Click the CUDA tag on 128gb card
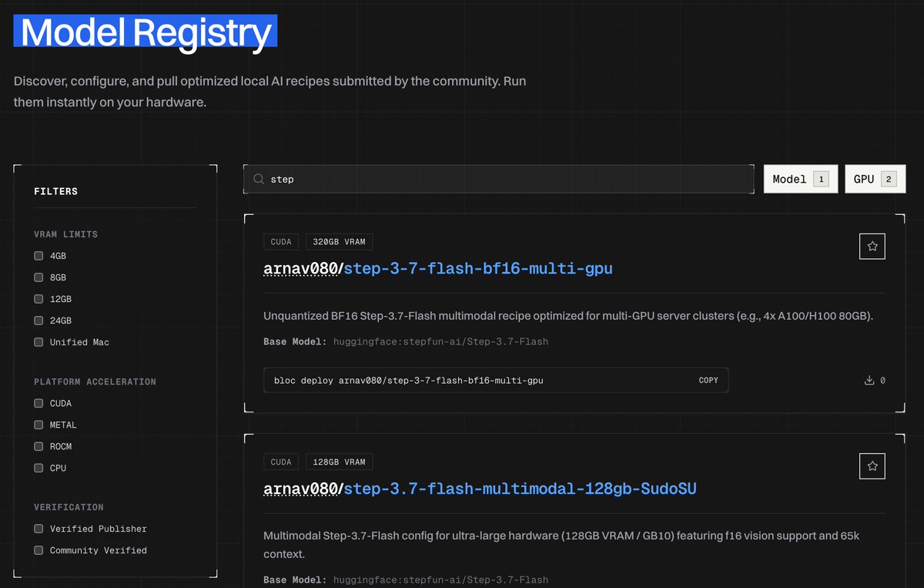This screenshot has height=588, width=924. pyautogui.click(x=281, y=462)
